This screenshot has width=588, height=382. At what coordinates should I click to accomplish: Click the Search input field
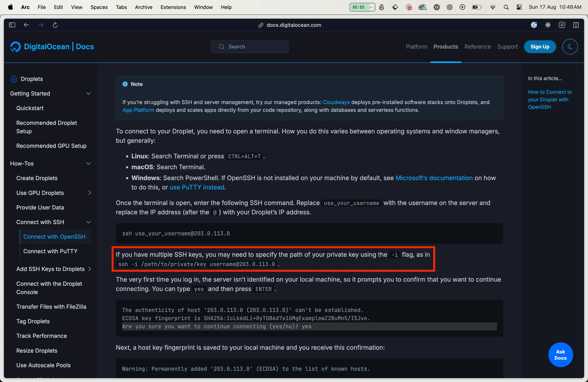click(x=249, y=46)
